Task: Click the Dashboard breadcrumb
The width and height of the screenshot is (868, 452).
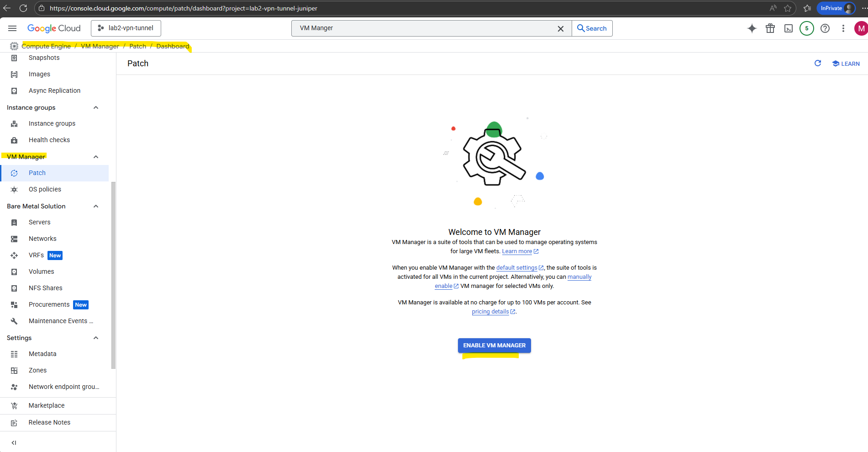Action: 173,46
